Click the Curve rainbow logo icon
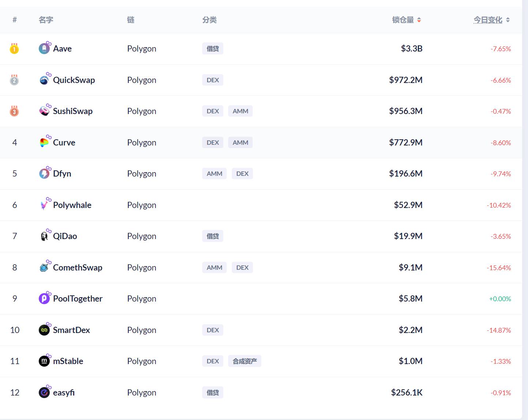 [44, 143]
